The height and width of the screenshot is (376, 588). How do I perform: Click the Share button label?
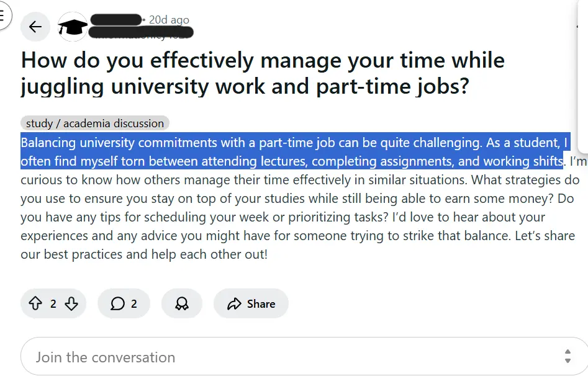[x=261, y=303]
